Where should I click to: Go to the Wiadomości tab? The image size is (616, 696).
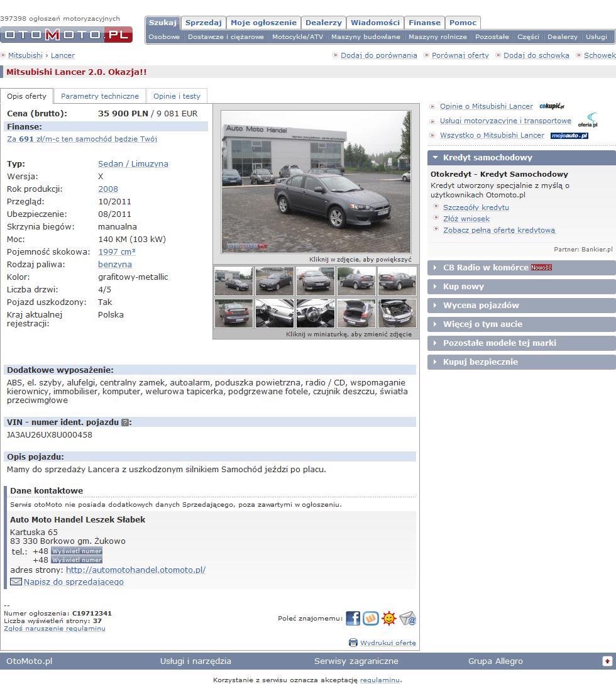pos(375,23)
